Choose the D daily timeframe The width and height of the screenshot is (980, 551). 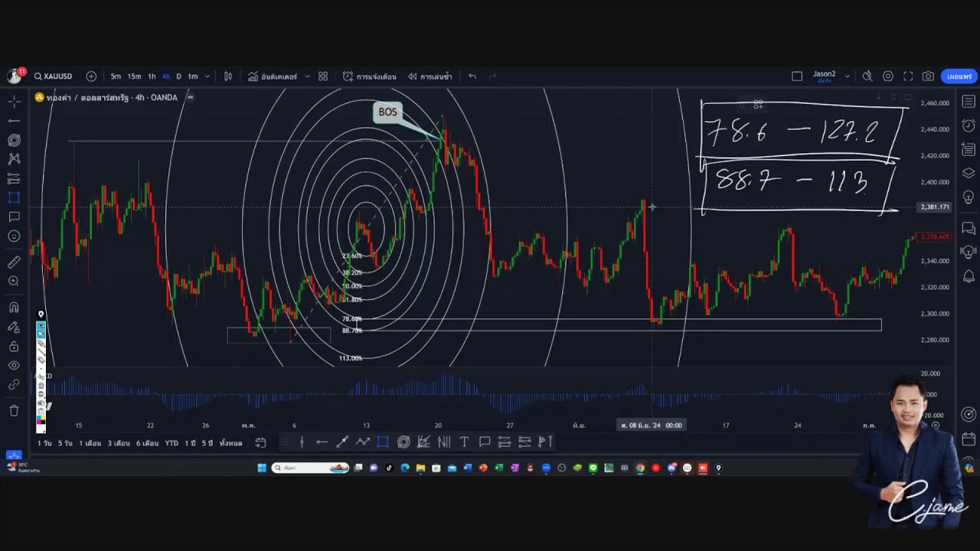coord(179,77)
